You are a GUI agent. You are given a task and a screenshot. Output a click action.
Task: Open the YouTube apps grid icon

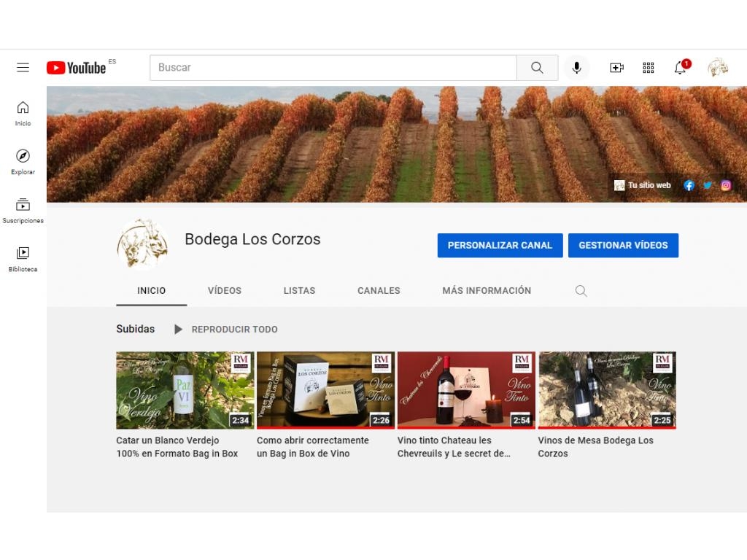649,68
